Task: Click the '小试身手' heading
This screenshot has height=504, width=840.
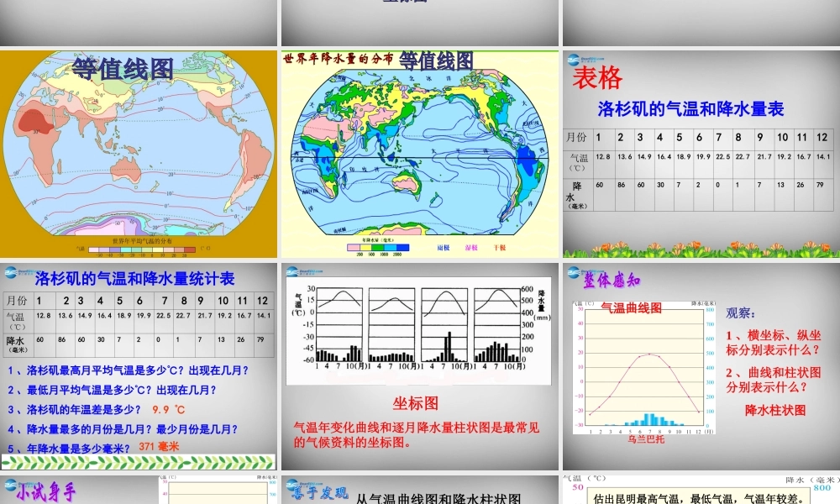Action: pyautogui.click(x=45, y=491)
